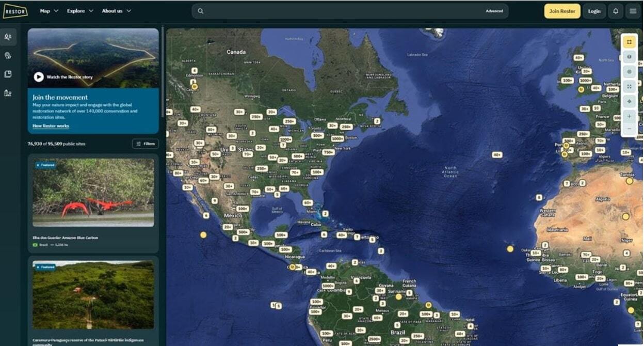Click the 40+ cluster in the mid North Atlantic
The width and height of the screenshot is (644, 346).
[x=497, y=155]
